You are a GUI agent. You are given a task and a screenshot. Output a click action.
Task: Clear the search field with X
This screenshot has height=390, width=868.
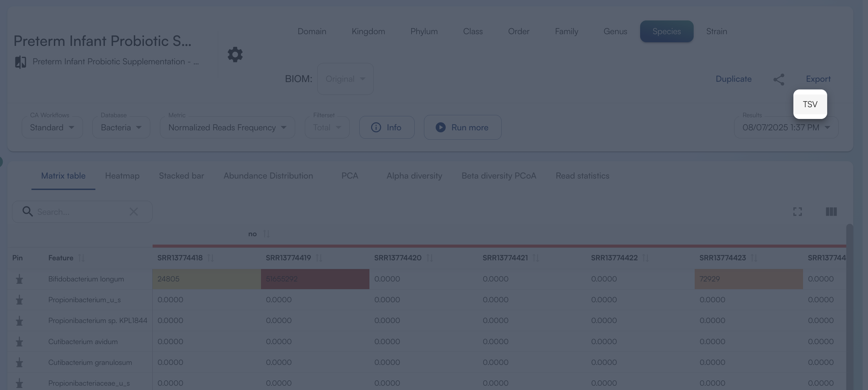coord(134,211)
